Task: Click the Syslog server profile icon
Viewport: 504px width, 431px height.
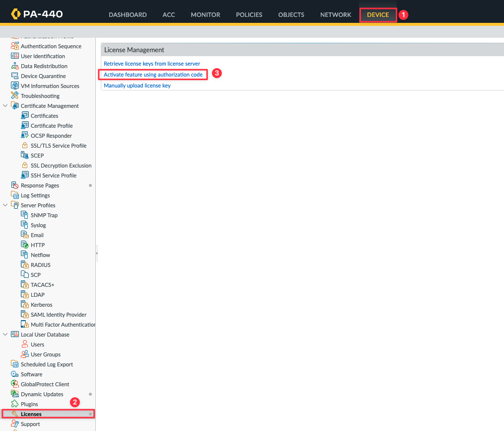Action: [x=25, y=225]
